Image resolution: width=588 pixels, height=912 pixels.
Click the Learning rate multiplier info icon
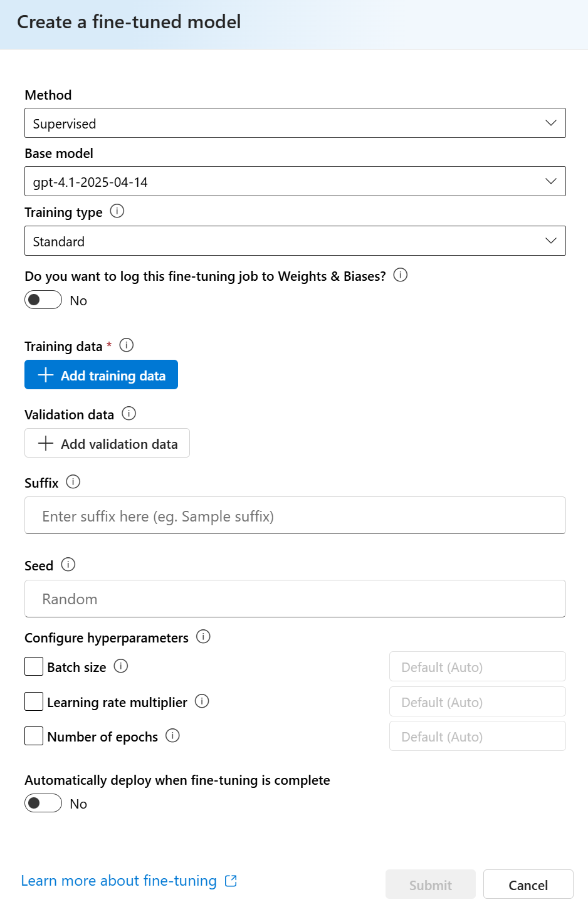[x=202, y=701]
